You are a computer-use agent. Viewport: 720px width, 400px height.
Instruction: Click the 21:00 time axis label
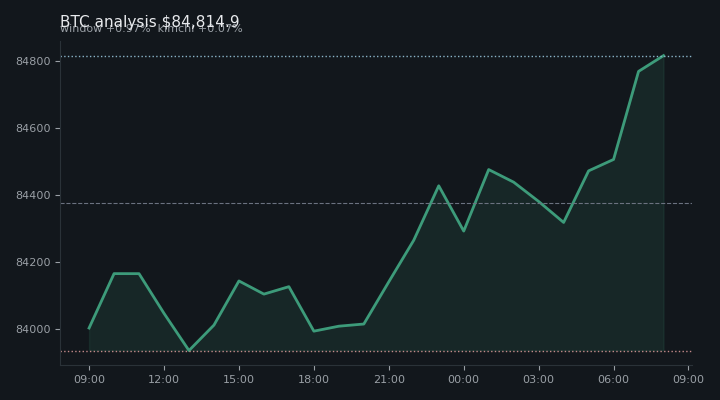point(389,379)
